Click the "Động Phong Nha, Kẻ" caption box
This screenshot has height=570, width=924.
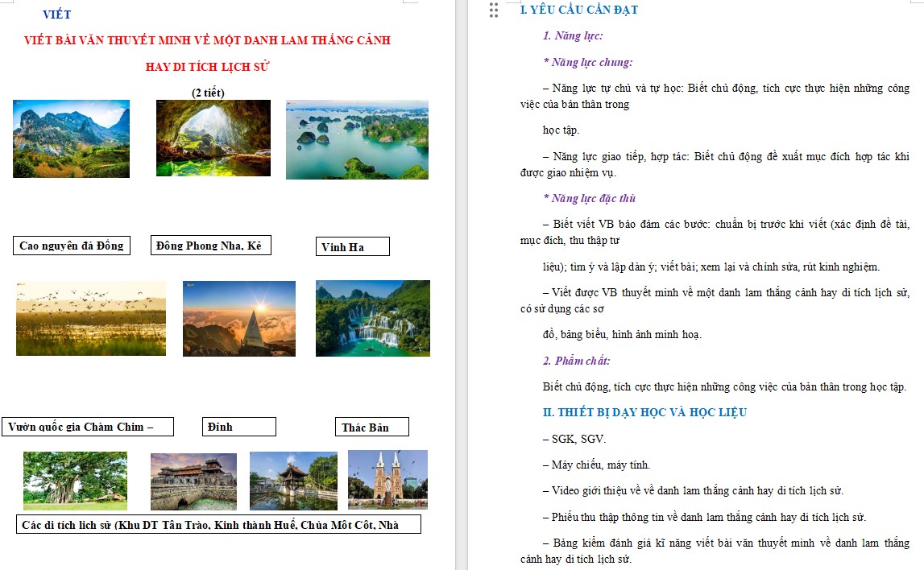210,245
